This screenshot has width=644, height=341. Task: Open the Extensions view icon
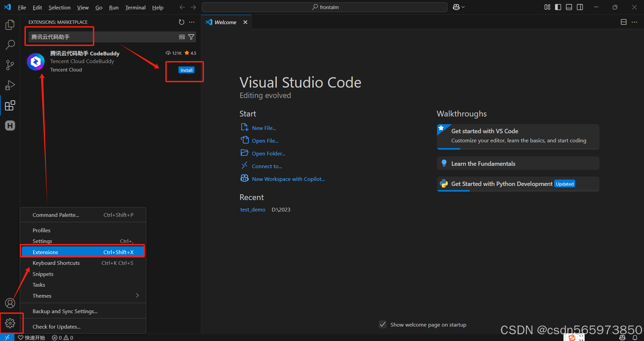(10, 105)
